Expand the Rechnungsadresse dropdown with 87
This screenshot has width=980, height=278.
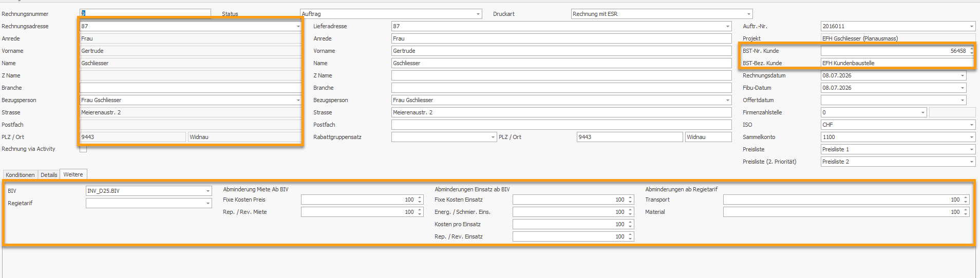298,26
